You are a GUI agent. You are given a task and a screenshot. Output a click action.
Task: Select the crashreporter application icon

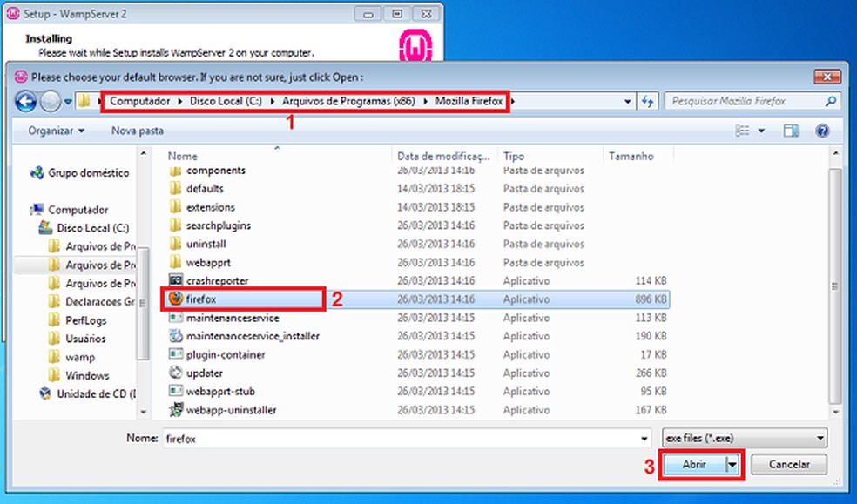point(175,280)
